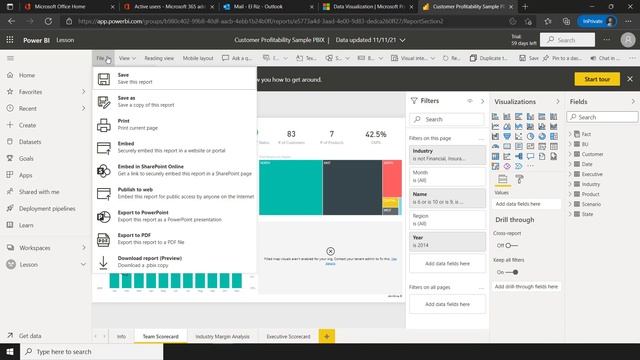Click Duplicate this page toolbar button
Image resolution: width=640 pixels, height=360 pixels.
pyautogui.click(x=489, y=58)
